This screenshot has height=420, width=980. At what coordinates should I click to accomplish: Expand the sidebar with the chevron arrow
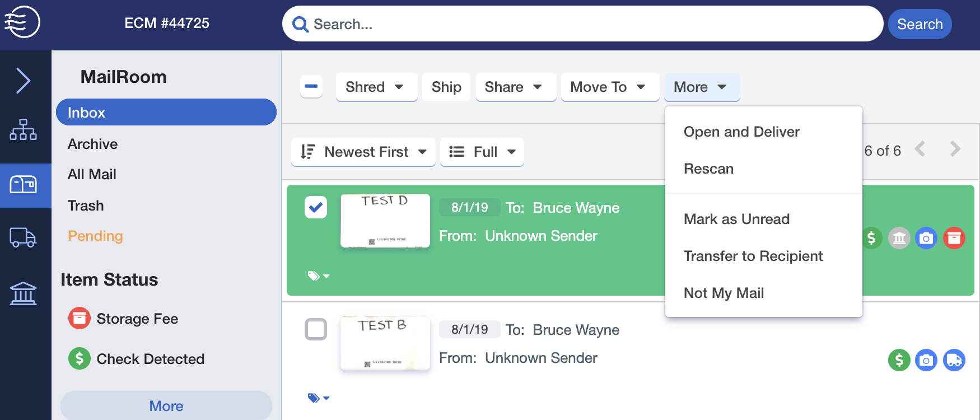point(23,81)
